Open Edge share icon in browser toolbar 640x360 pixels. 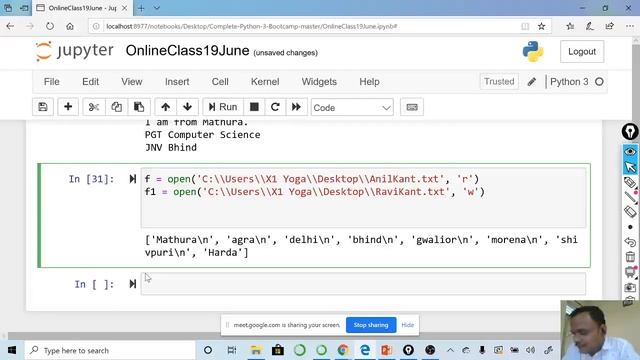(609, 26)
